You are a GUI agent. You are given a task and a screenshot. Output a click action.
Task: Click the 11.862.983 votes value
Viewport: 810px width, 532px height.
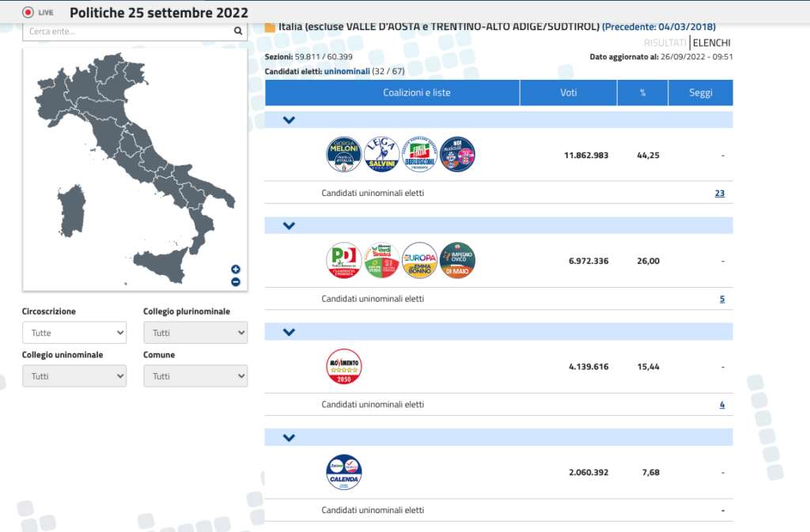586,155
